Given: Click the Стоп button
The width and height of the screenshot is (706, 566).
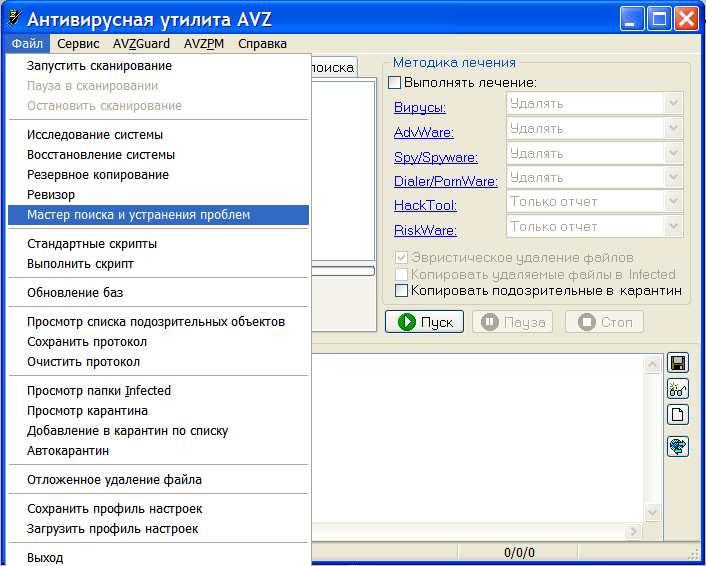Looking at the screenshot, I should [604, 322].
